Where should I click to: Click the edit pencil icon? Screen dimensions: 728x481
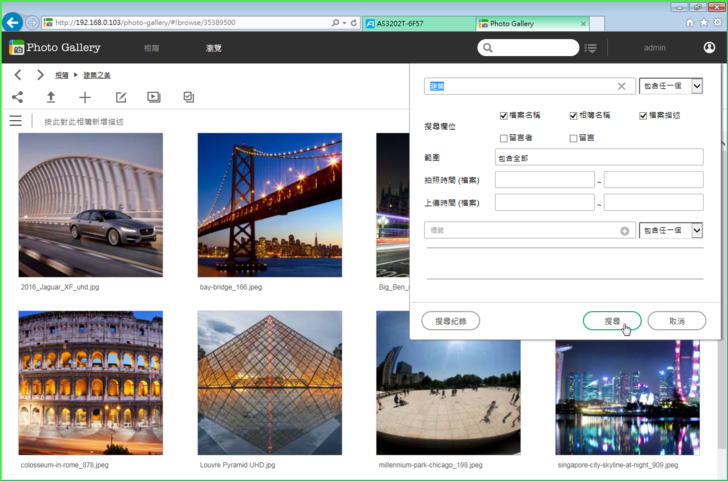click(120, 97)
